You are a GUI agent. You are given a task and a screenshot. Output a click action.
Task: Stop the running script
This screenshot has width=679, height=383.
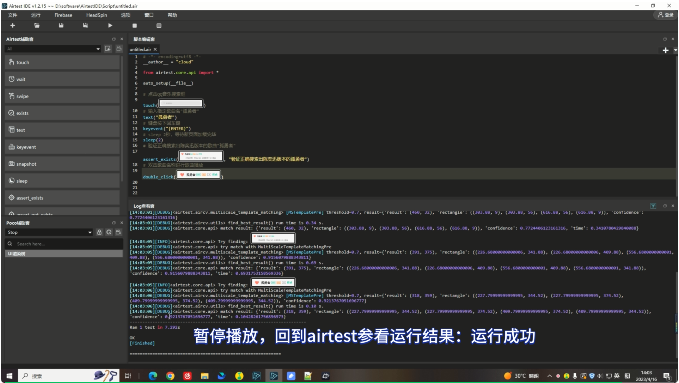tap(134, 26)
